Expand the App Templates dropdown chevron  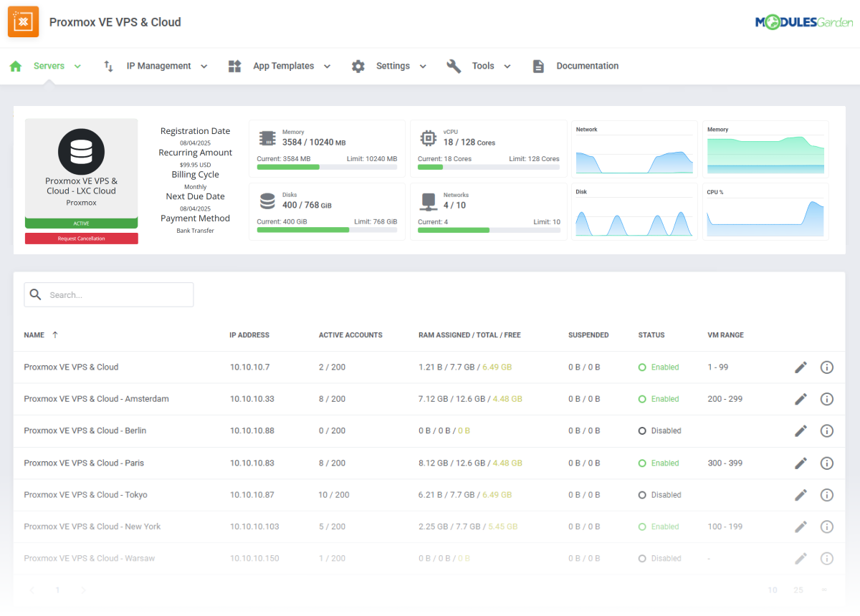[x=327, y=66]
